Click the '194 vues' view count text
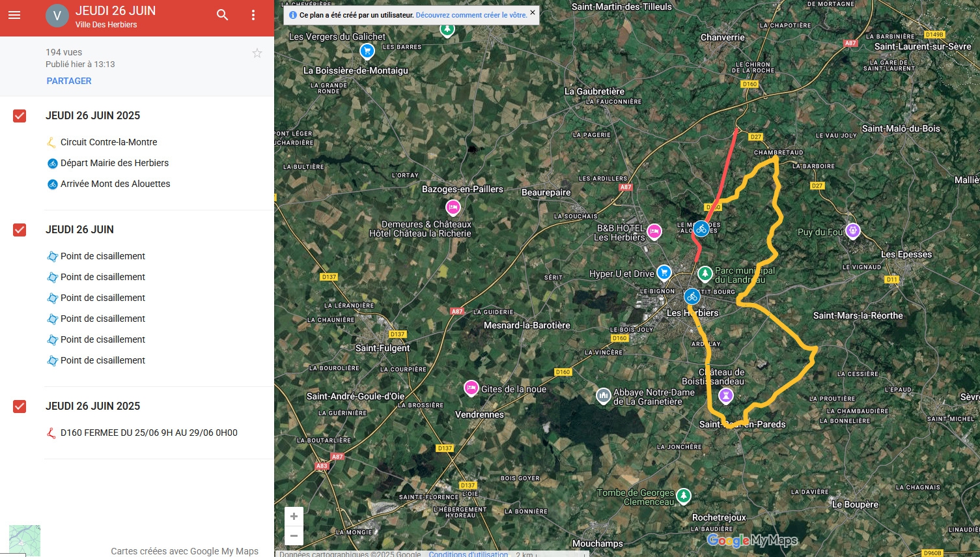 click(64, 52)
